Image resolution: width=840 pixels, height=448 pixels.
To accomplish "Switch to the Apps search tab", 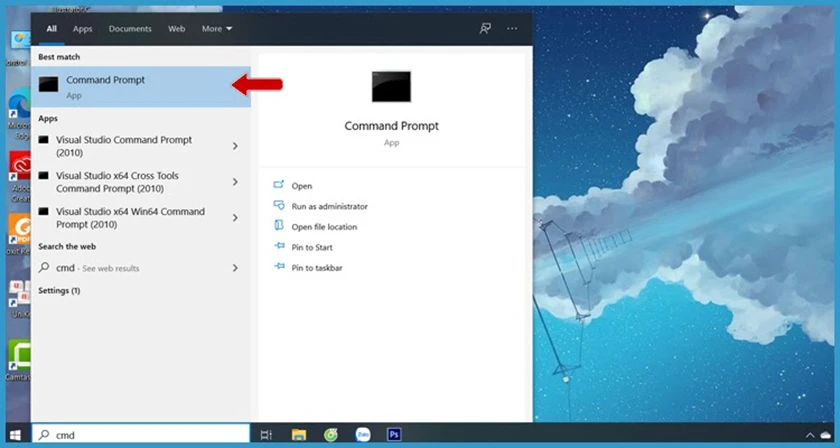I will [x=82, y=29].
